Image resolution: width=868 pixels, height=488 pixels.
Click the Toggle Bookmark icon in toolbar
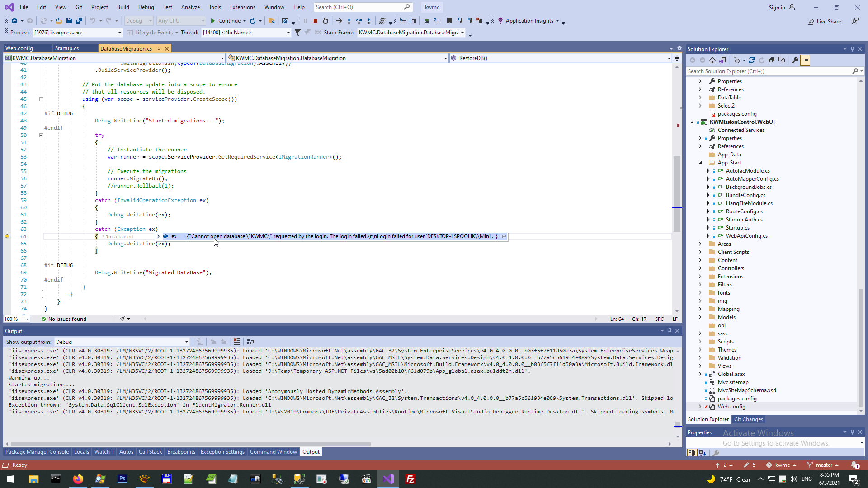(x=449, y=21)
